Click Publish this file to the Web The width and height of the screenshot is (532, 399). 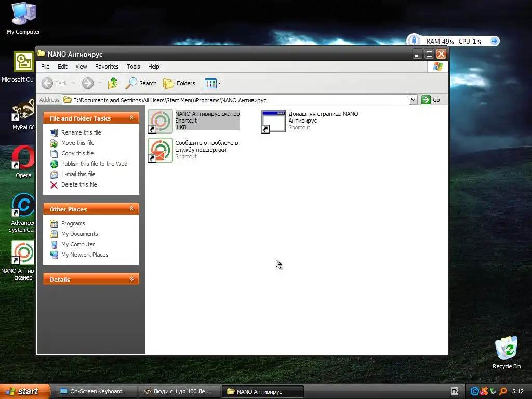[88, 164]
